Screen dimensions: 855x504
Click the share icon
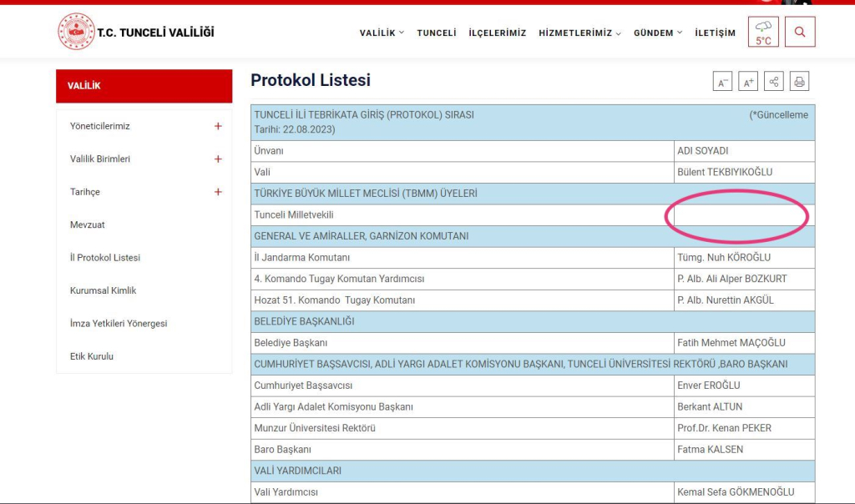pos(774,82)
